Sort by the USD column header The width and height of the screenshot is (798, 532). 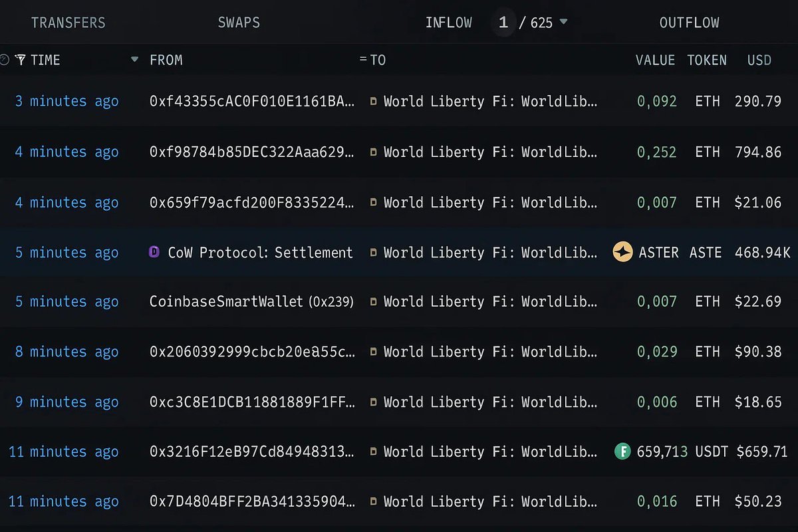tap(759, 60)
